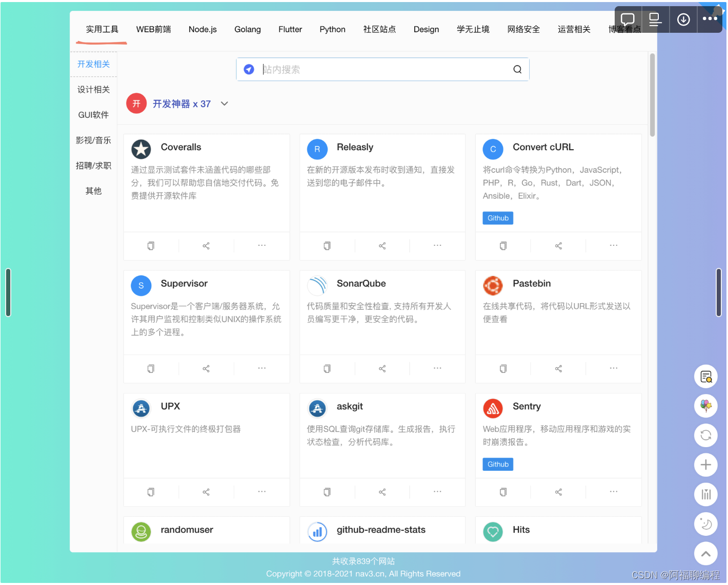Copy icon on Pastebin card
Viewport: 728px width, 585px height.
pos(503,369)
